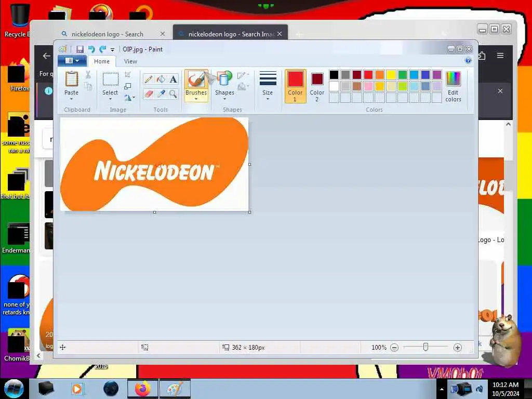The width and height of the screenshot is (532, 399).
Task: Click the Paste clipboard icon
Action: click(72, 79)
